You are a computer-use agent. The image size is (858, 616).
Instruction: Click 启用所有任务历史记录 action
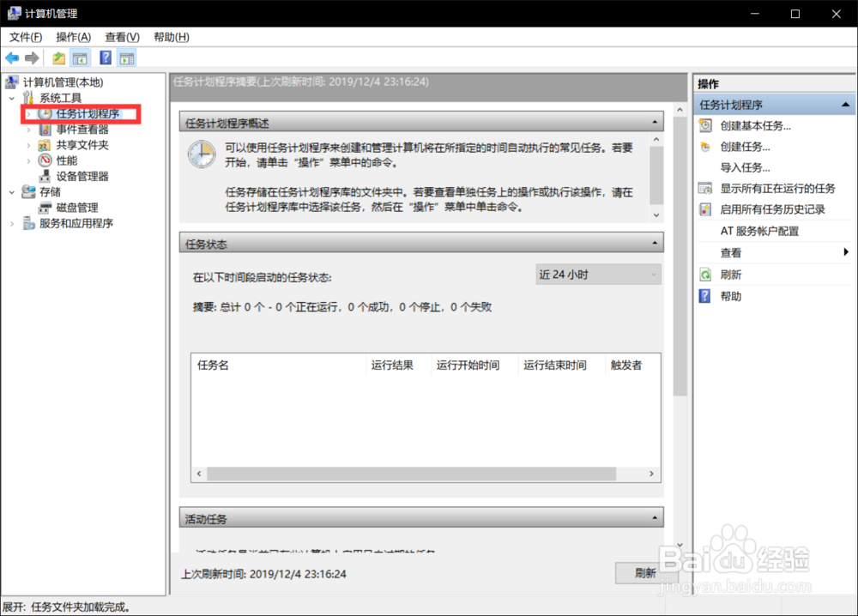click(x=773, y=209)
